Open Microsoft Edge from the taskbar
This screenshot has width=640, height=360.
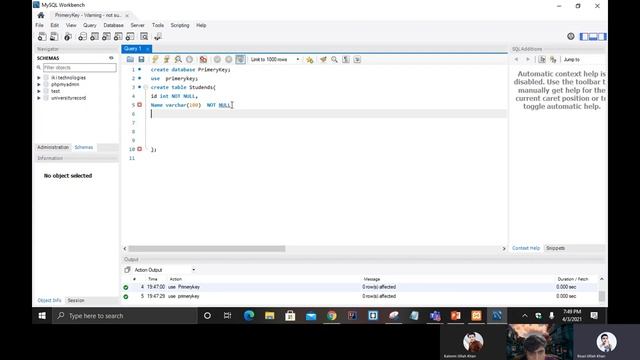[249, 316]
